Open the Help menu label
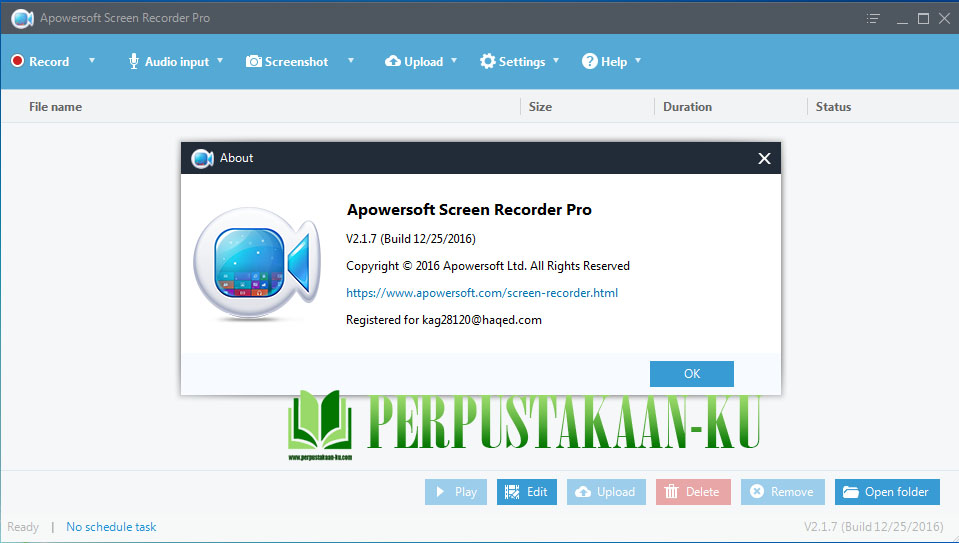Screen dimensions: 959x543 614,62
